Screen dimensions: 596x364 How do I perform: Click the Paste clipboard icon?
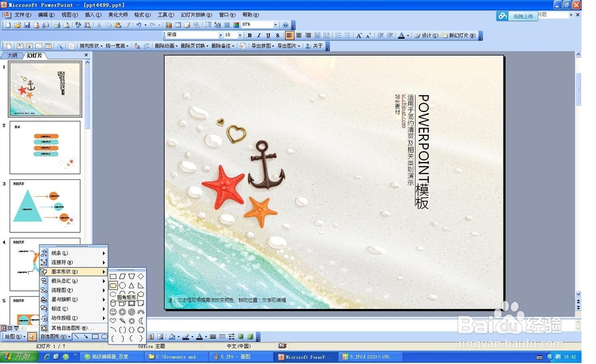[x=118, y=25]
